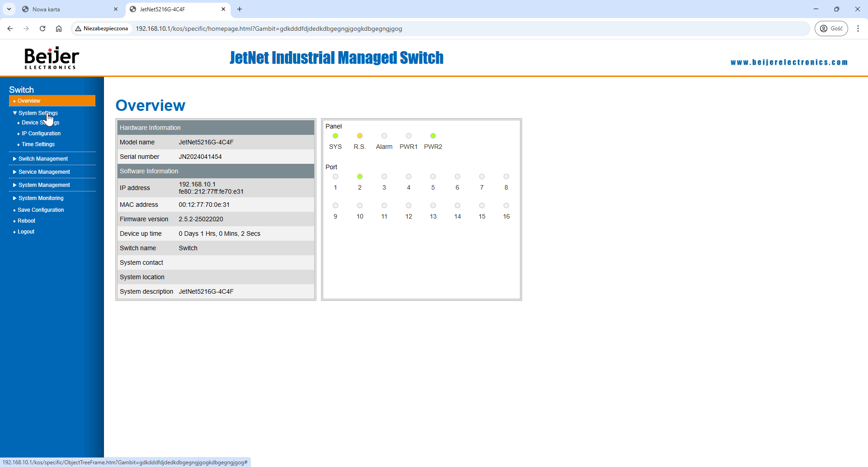The width and height of the screenshot is (868, 467).
Task: Click the PWR1 panel LED indicator
Action: (x=409, y=136)
